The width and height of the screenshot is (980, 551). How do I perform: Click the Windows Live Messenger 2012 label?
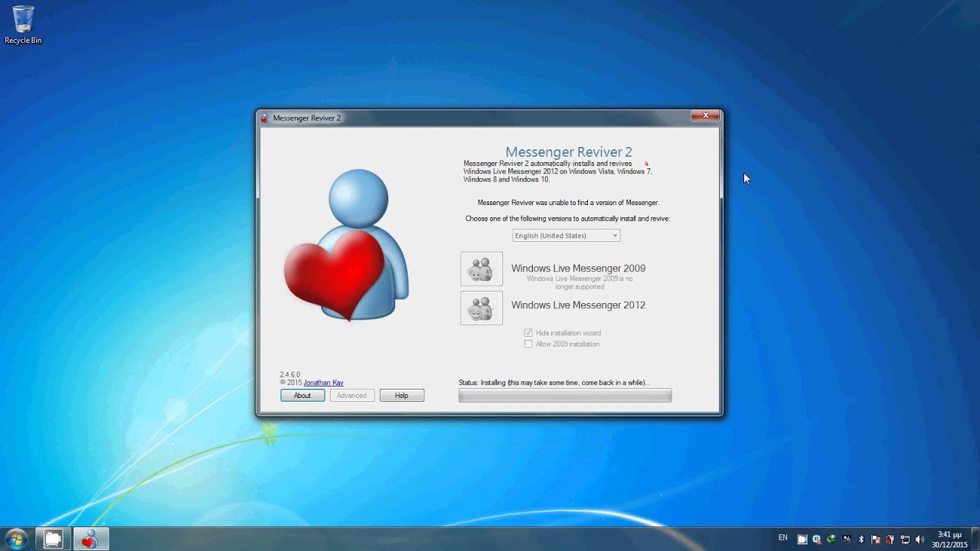578,305
